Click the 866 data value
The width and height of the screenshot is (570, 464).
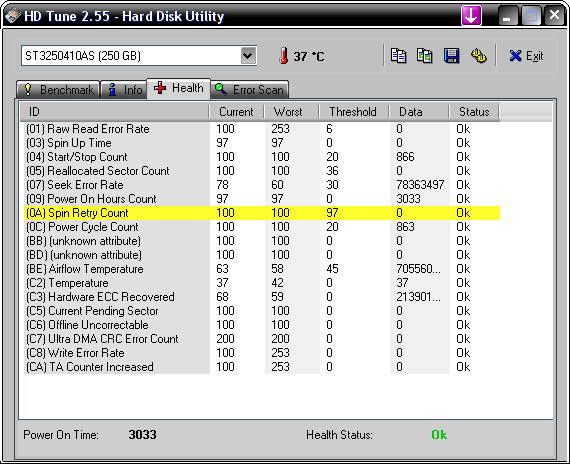tap(405, 157)
